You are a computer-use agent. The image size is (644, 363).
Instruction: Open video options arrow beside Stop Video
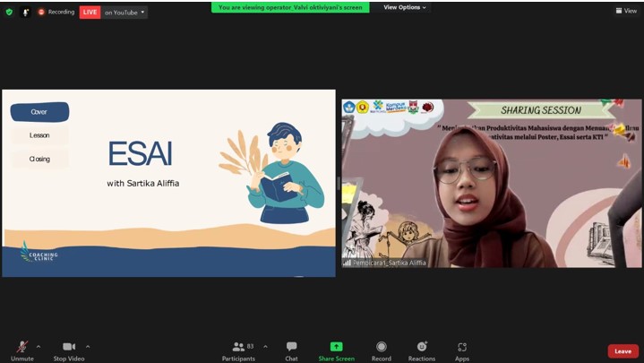pyautogui.click(x=88, y=346)
